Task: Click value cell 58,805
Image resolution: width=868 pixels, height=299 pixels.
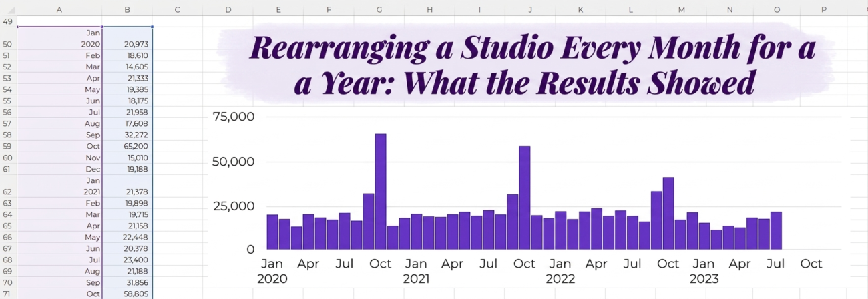Action: (x=127, y=294)
